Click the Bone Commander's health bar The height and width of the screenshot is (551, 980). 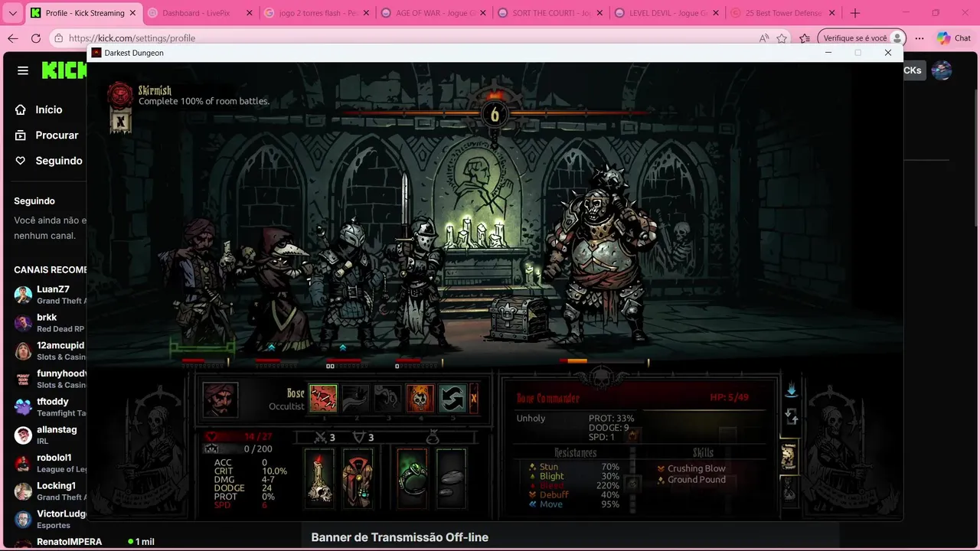[603, 360]
